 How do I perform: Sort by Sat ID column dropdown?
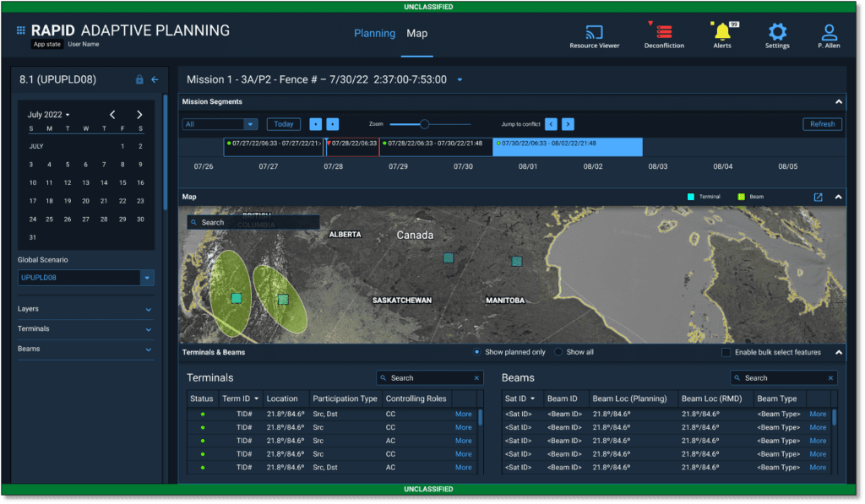(532, 398)
